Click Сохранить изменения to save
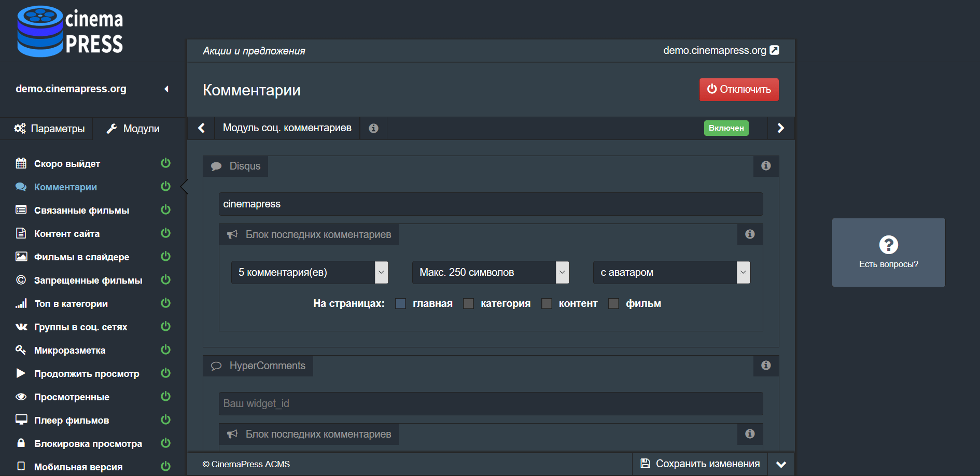980x476 pixels. pos(701,464)
